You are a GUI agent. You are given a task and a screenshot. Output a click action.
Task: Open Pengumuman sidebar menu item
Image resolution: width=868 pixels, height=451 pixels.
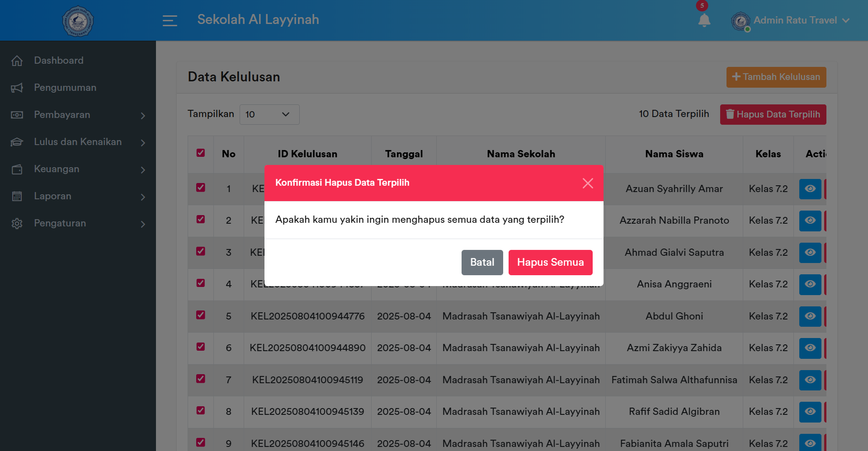coord(65,88)
